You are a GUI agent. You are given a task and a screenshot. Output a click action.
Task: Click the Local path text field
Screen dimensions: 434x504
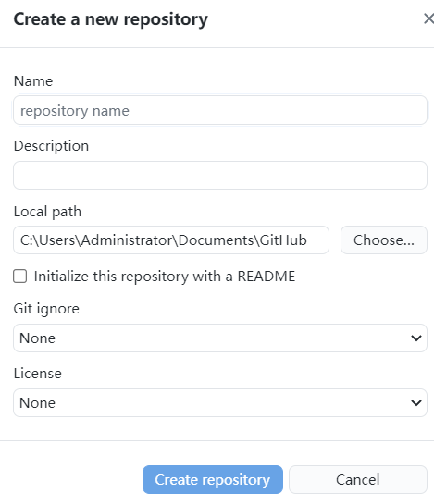(x=171, y=240)
